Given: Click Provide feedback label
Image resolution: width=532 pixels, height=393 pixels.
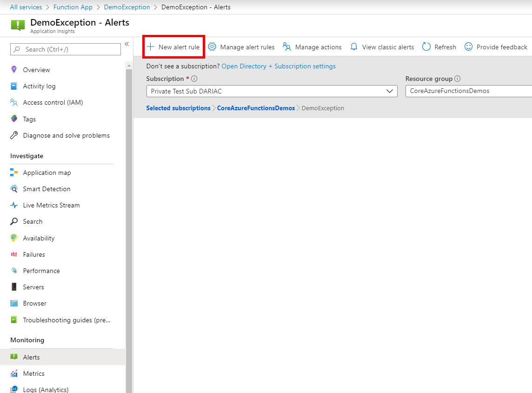Looking at the screenshot, I should [502, 47].
